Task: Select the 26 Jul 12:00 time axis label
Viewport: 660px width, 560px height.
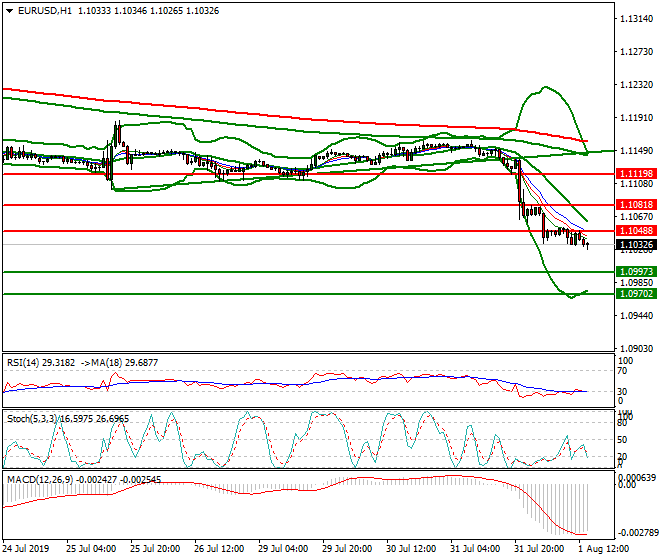Action: (x=219, y=549)
